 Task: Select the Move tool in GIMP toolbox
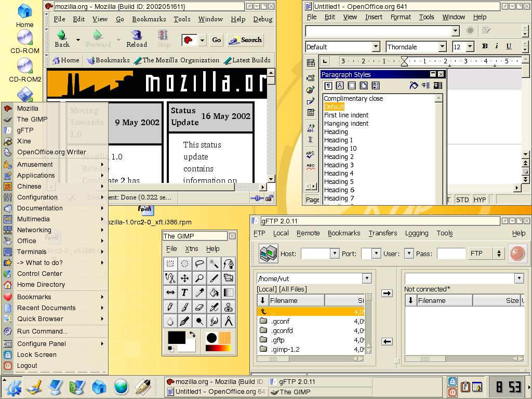pyautogui.click(x=184, y=278)
